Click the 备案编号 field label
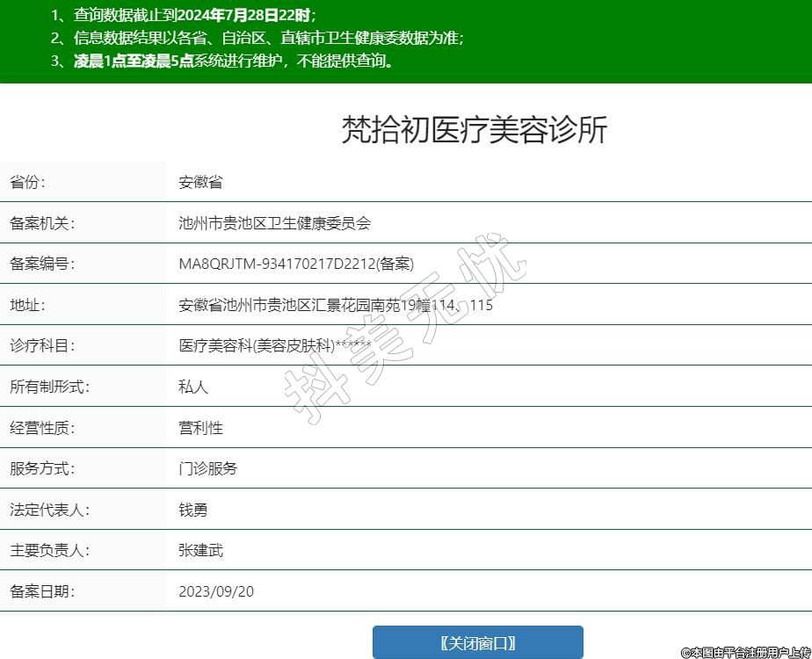This screenshot has height=659, width=812. click(x=42, y=264)
